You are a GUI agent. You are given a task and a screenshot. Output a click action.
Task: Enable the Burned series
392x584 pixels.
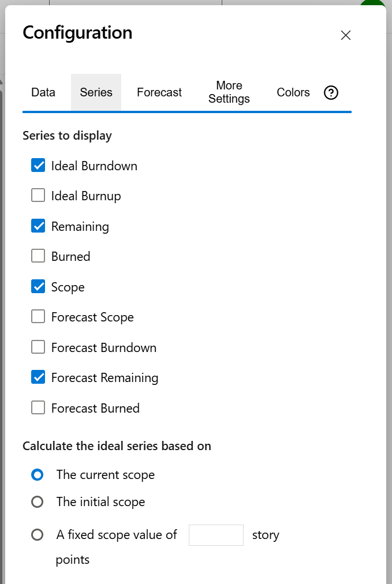(x=38, y=256)
